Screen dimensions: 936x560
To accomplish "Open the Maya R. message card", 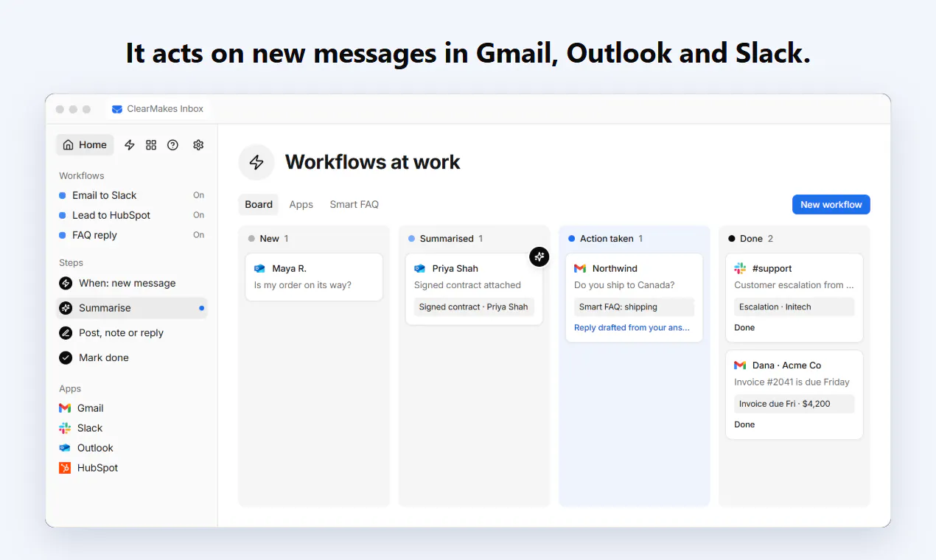I will 314,277.
